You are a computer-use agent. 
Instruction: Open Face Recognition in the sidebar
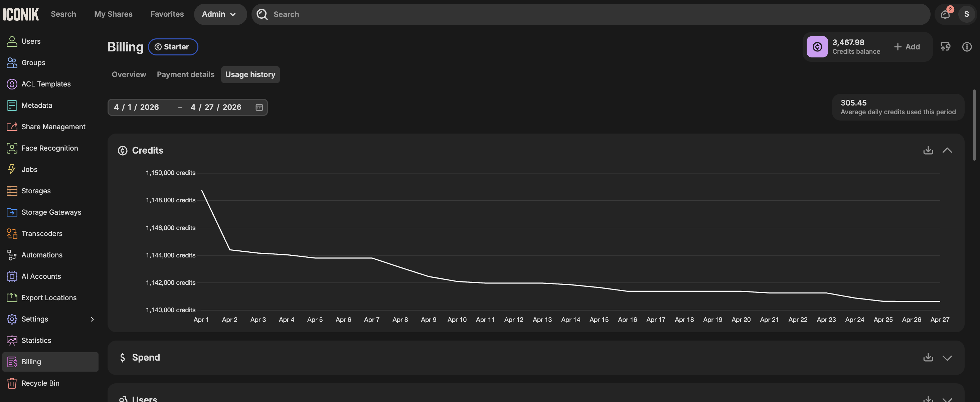pyautogui.click(x=49, y=148)
